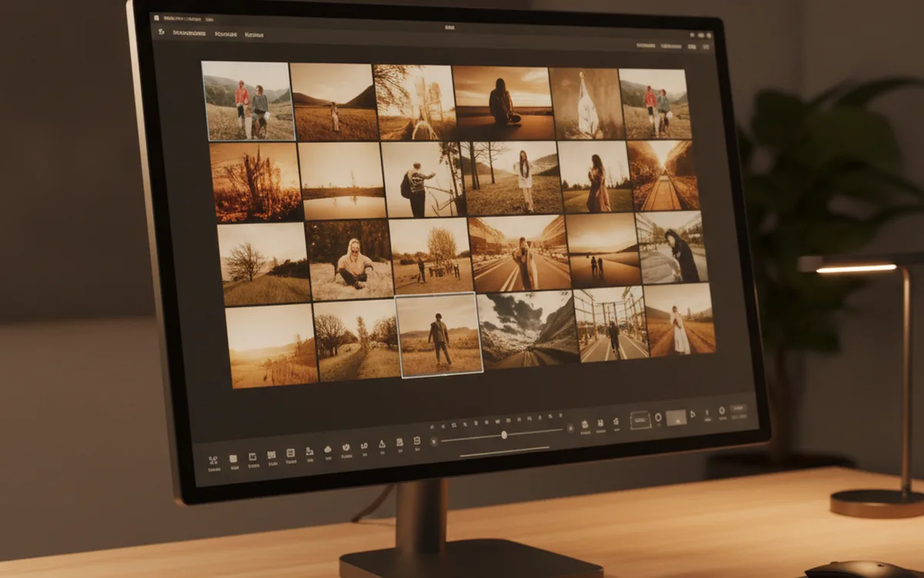Click the solid gray rectangular toolbar button

pyautogui.click(x=676, y=417)
